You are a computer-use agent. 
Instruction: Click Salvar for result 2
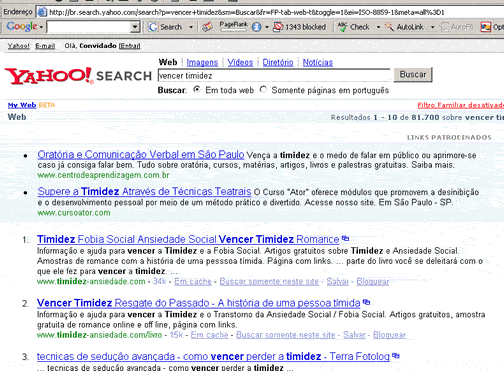pos(354,335)
